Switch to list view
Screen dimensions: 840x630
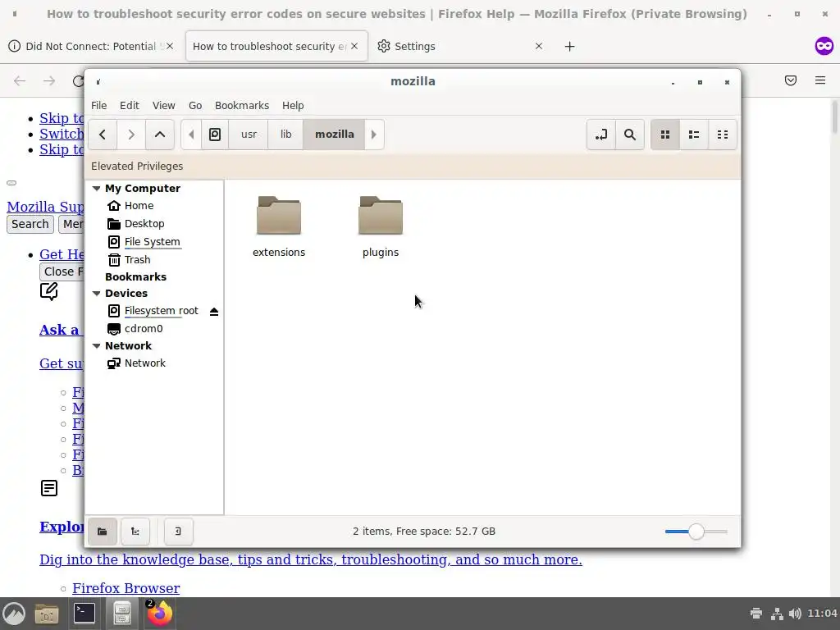[694, 135]
